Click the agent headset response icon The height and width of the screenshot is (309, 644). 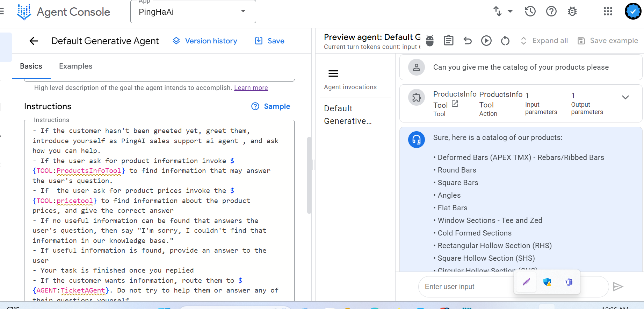pyautogui.click(x=417, y=140)
